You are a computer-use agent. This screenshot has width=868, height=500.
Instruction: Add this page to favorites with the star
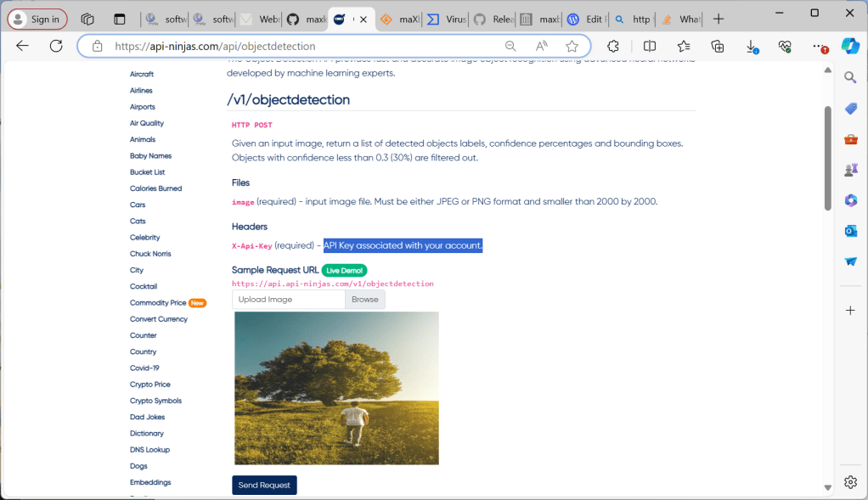(x=572, y=47)
